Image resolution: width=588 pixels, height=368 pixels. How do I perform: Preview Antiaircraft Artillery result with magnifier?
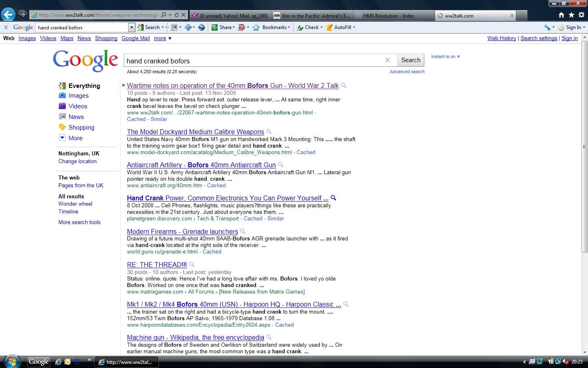pyautogui.click(x=281, y=165)
